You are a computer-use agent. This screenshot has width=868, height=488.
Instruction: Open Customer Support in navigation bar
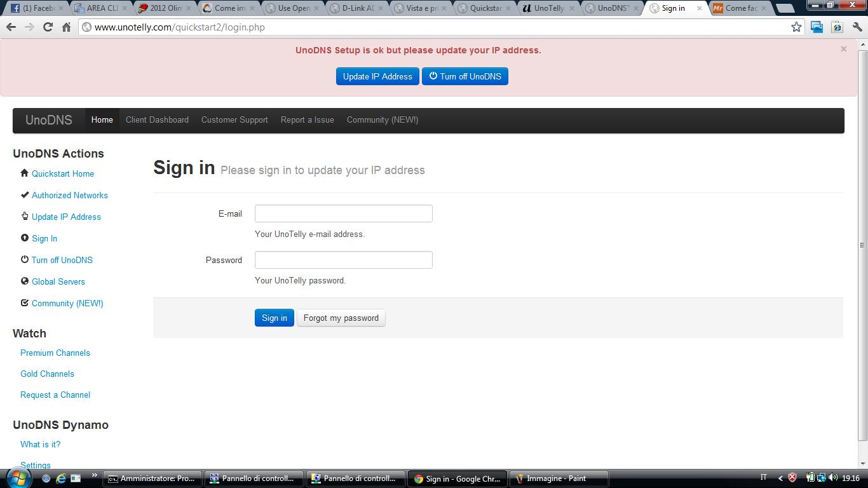coord(234,120)
